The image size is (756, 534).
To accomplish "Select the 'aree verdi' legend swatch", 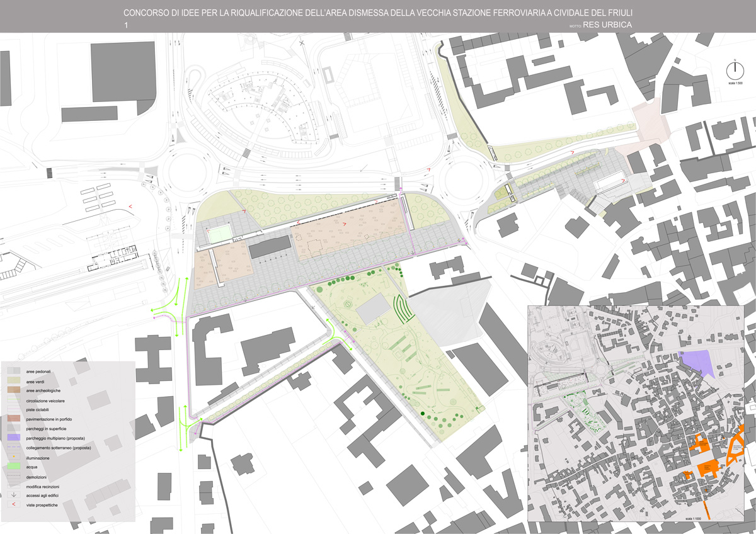I will [x=14, y=381].
